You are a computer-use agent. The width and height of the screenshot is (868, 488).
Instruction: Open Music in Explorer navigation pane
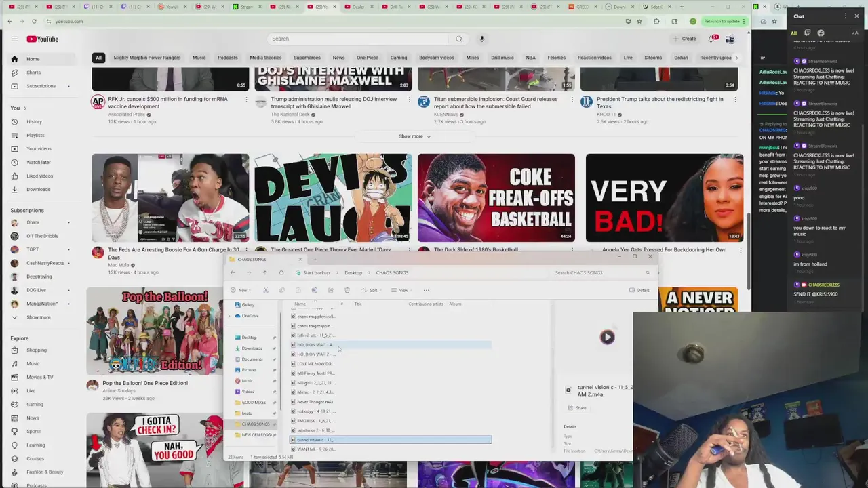pos(248,381)
